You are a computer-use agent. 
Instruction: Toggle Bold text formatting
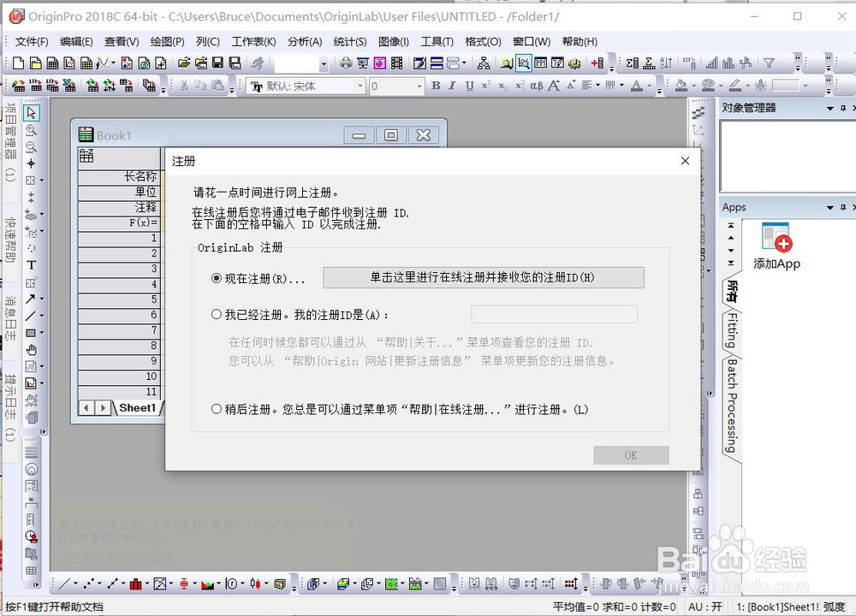pos(436,86)
